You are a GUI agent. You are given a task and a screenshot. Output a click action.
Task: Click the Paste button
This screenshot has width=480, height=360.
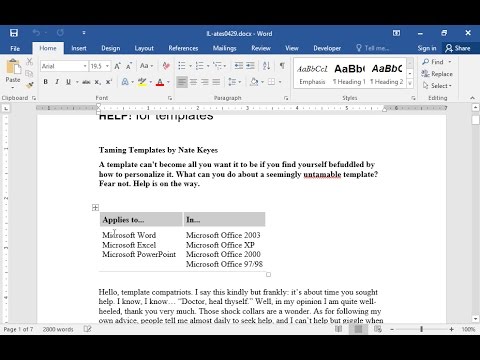click(x=13, y=74)
